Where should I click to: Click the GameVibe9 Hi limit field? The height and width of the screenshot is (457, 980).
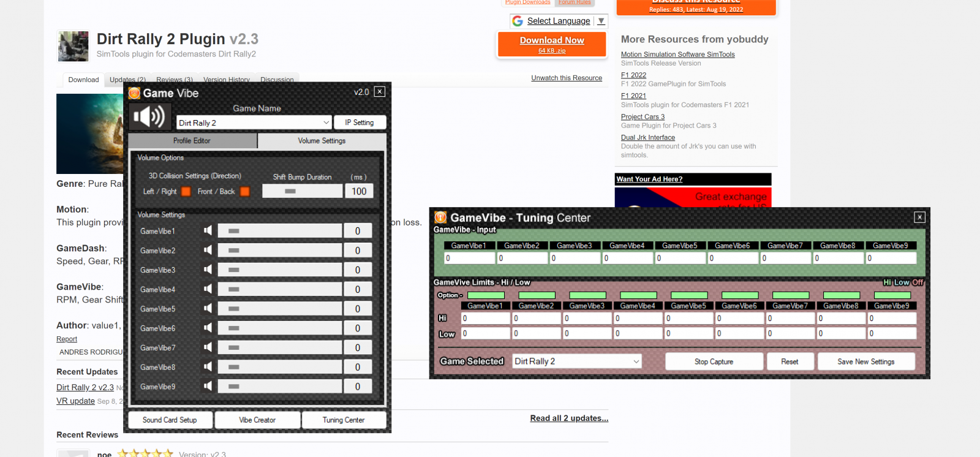892,319
